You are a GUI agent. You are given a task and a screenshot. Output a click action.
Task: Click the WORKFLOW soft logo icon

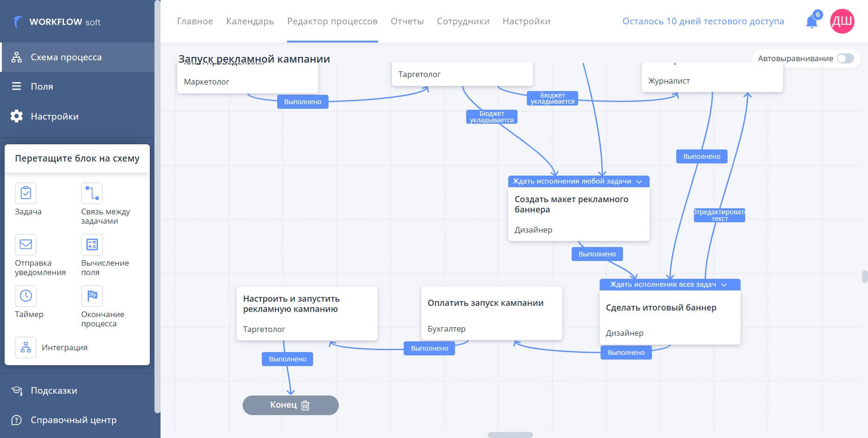pyautogui.click(x=18, y=21)
